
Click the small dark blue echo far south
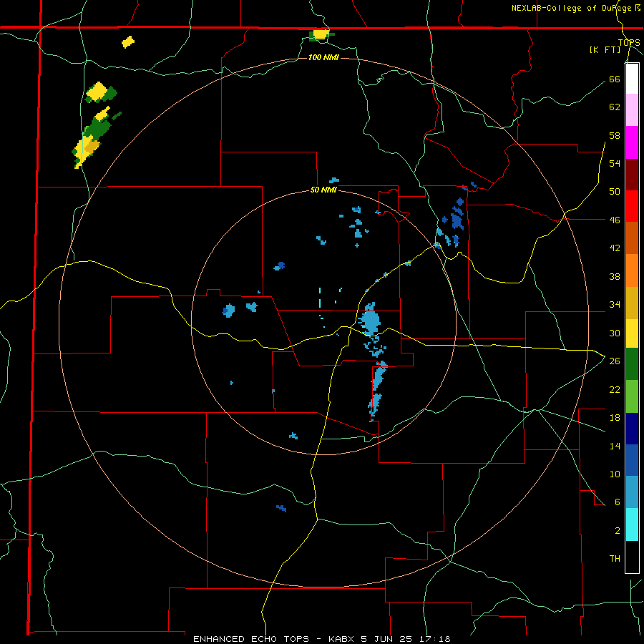click(x=281, y=508)
